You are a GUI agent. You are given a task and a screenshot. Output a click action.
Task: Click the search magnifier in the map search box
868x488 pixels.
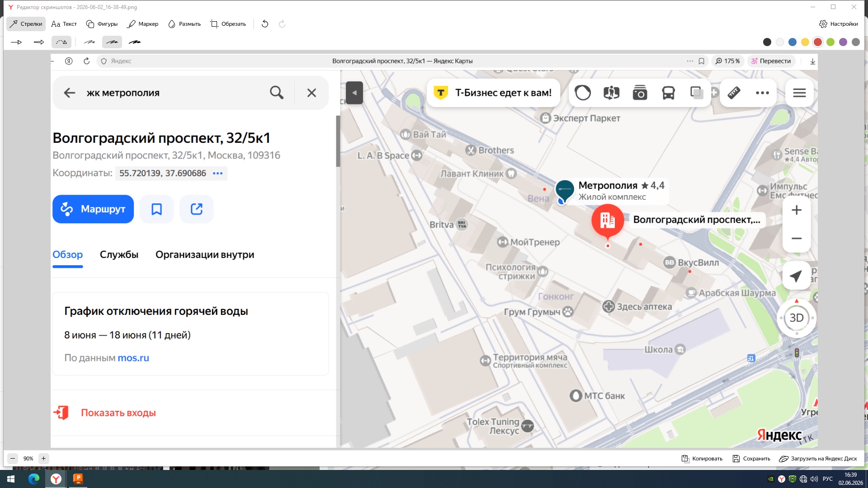coord(277,93)
